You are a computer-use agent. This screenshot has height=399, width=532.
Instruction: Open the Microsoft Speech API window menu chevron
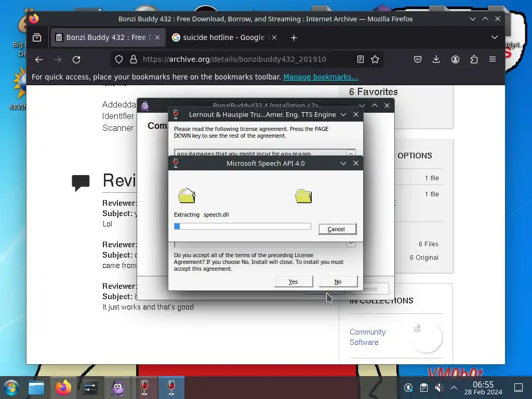(343, 163)
